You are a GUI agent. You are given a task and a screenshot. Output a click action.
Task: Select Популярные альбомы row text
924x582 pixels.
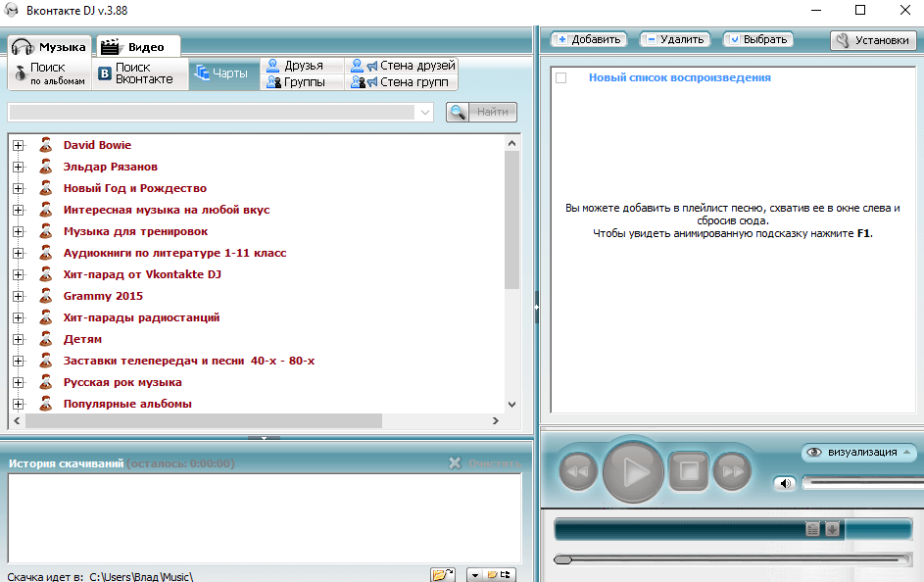coord(127,404)
